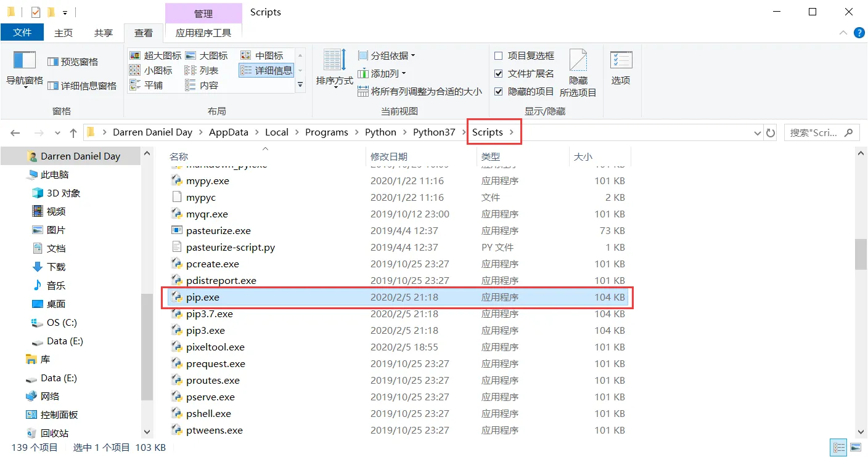This screenshot has height=457, width=868.
Task: Open the 分组依据 dropdown
Action: pyautogui.click(x=387, y=55)
